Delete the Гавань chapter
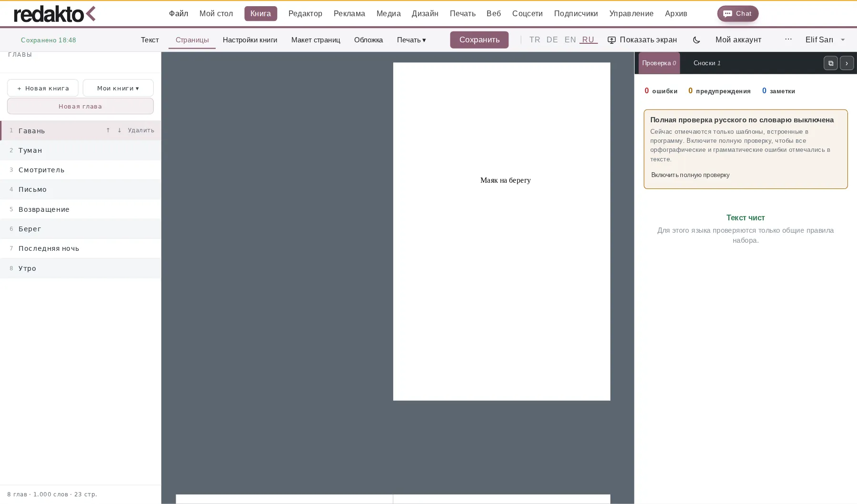Screen dimensions: 857x504 tap(141, 130)
